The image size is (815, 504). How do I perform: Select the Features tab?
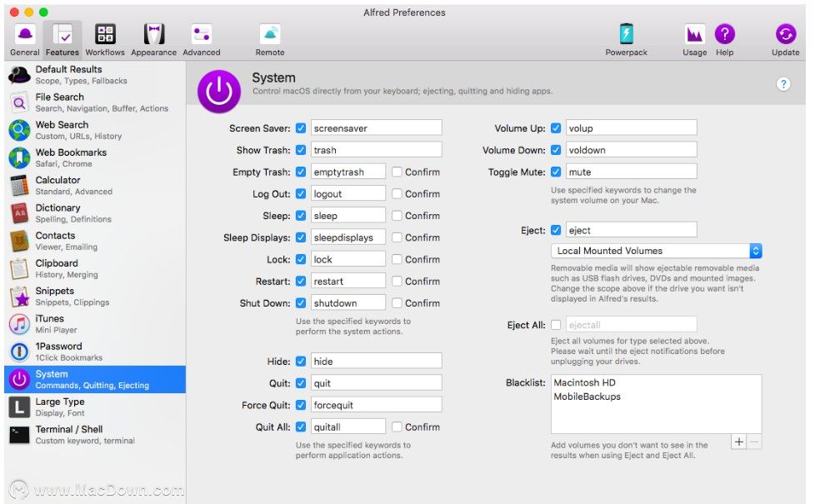tap(62, 39)
